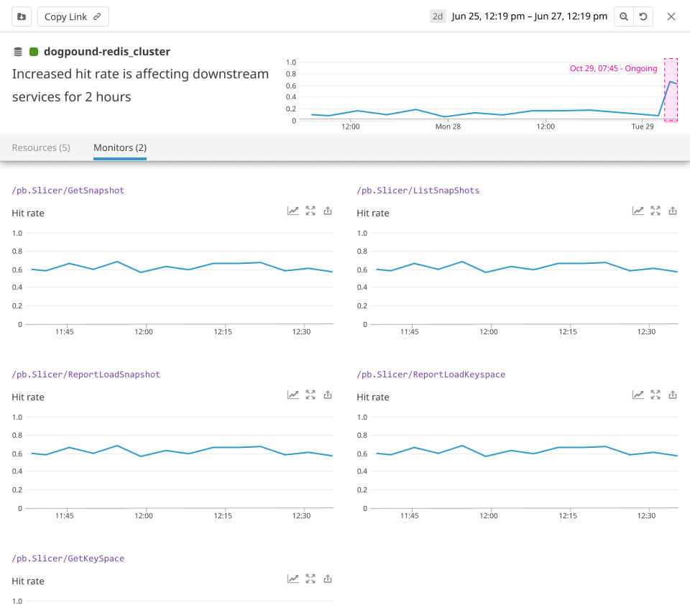The image size is (690, 616).
Task: Select the Monitors (2) tab
Action: click(120, 147)
